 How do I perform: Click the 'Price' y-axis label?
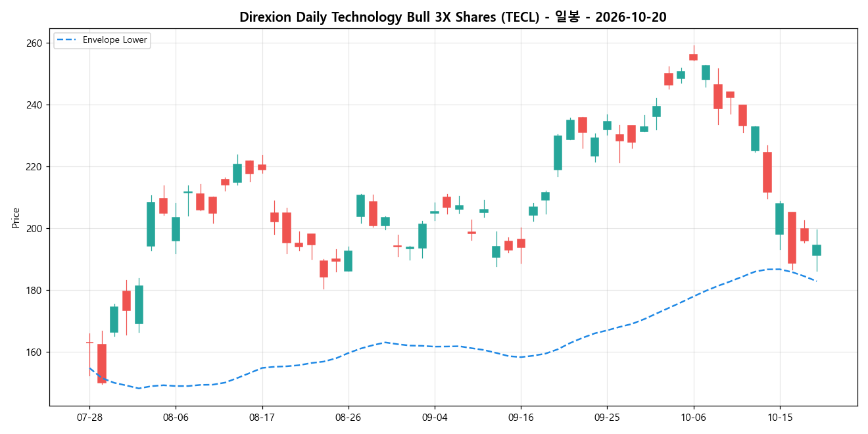pos(16,217)
